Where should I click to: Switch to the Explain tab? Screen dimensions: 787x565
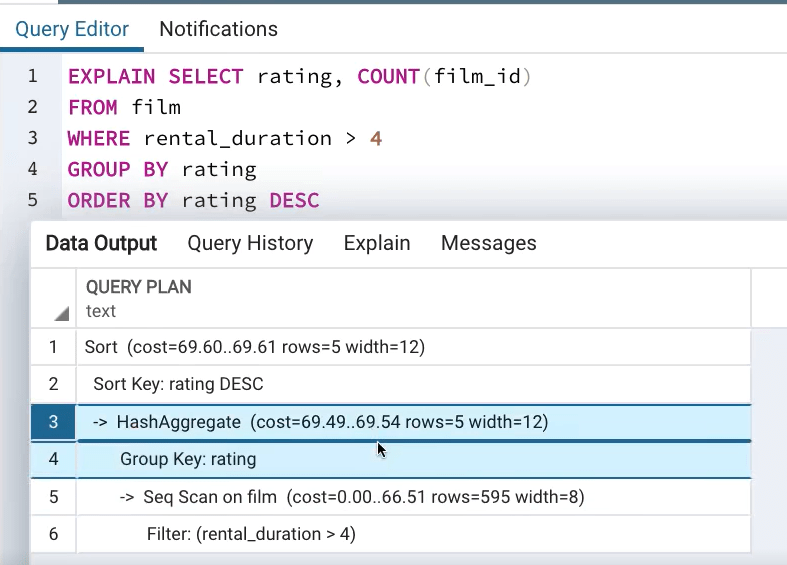coord(377,243)
